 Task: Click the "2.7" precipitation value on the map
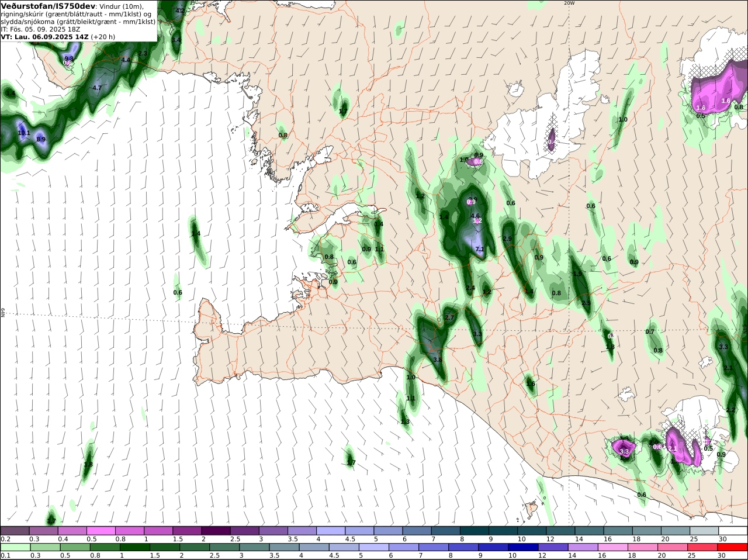tap(449, 317)
